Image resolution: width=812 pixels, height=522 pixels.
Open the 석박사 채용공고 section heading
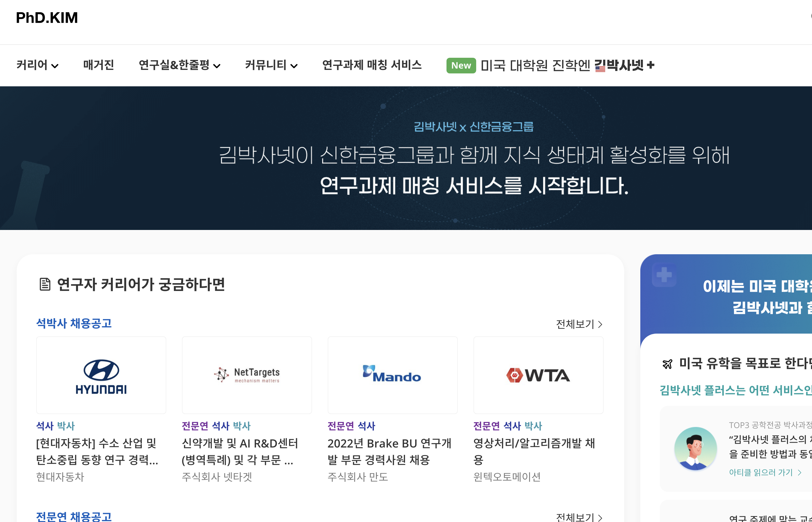74,323
